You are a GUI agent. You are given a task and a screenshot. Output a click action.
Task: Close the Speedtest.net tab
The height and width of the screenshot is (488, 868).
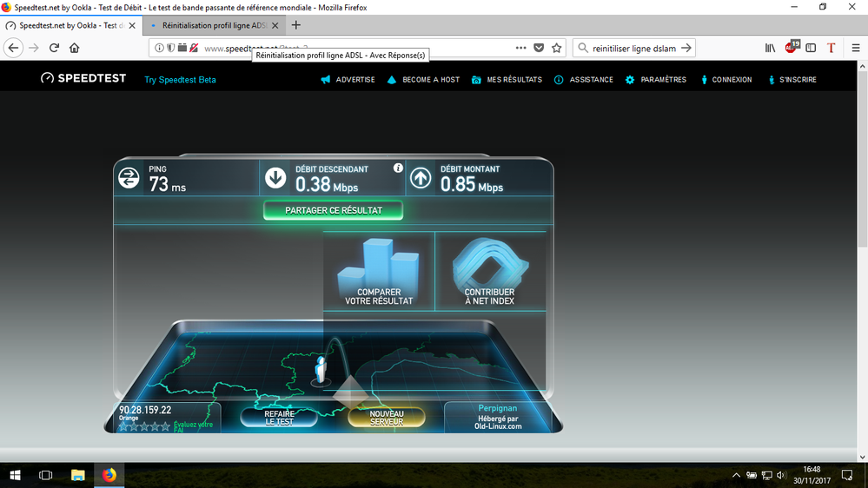(x=132, y=25)
